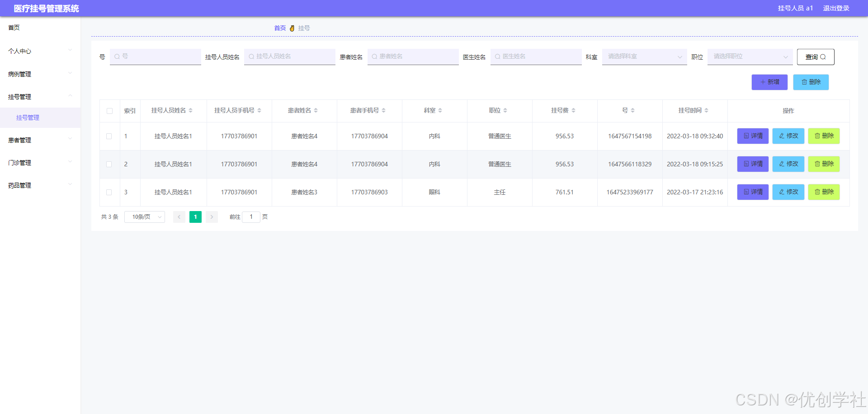Sort by 患者手机号 column arrows
Viewport: 868px width, 414px height.
(384, 110)
